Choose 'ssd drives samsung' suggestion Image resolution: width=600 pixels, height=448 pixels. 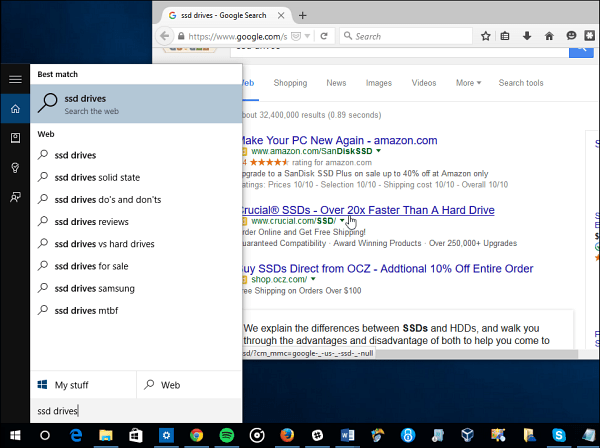point(136,288)
